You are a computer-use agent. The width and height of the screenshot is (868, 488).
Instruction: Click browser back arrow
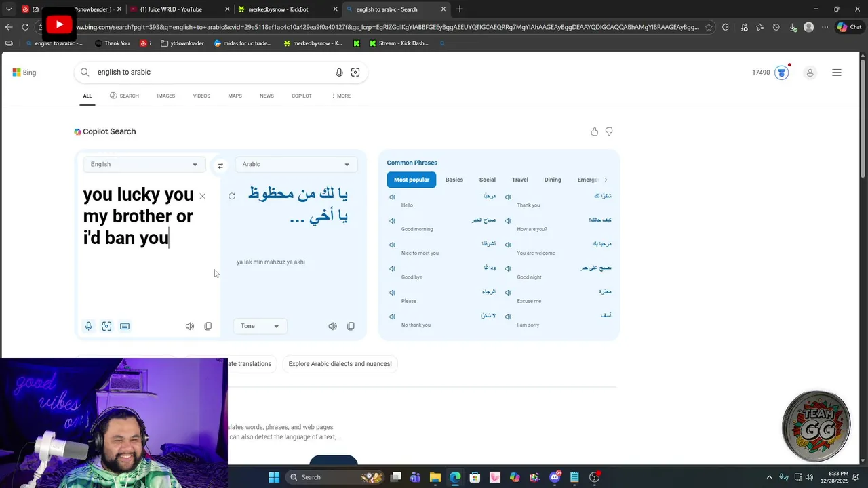[9, 27]
